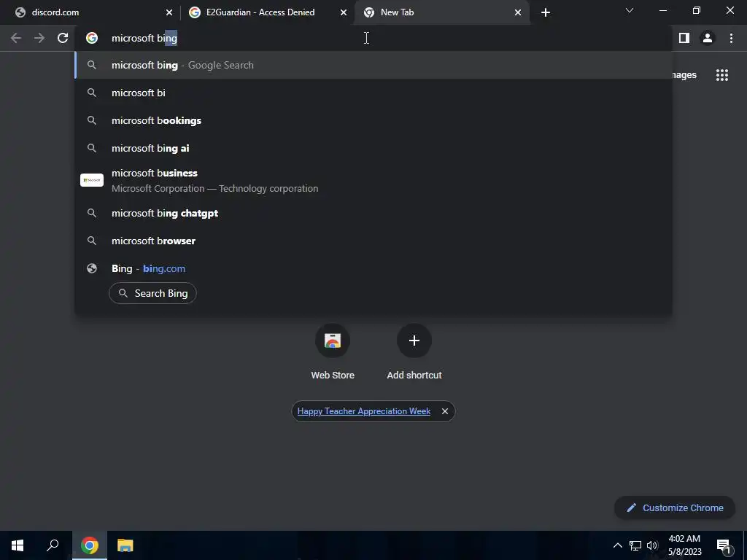
Task: Choose the 'microsoft bookings' suggestion
Action: (x=373, y=120)
